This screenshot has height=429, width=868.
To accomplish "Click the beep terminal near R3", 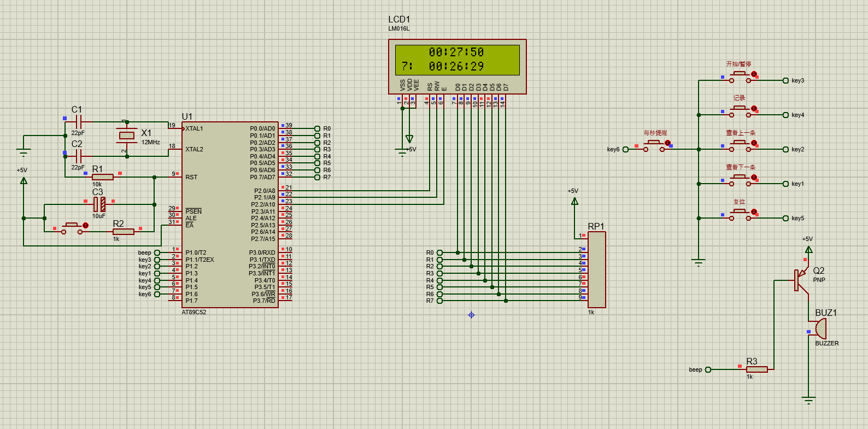I will point(708,369).
